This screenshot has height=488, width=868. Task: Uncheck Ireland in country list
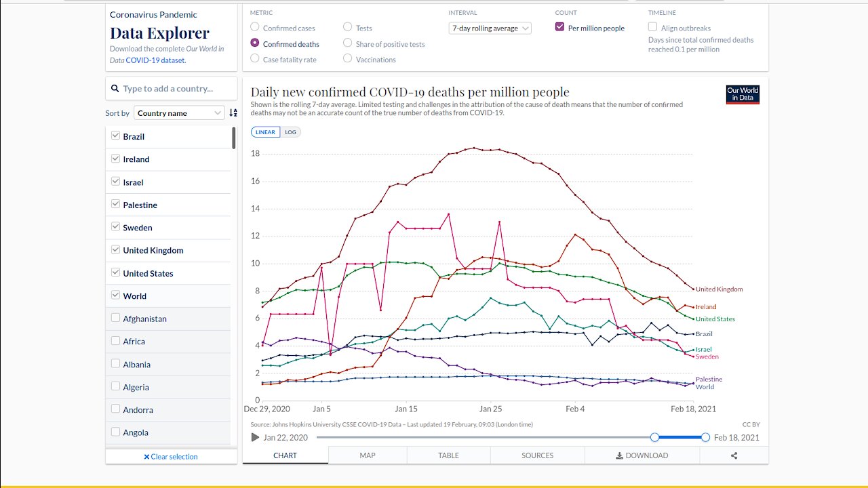point(115,159)
